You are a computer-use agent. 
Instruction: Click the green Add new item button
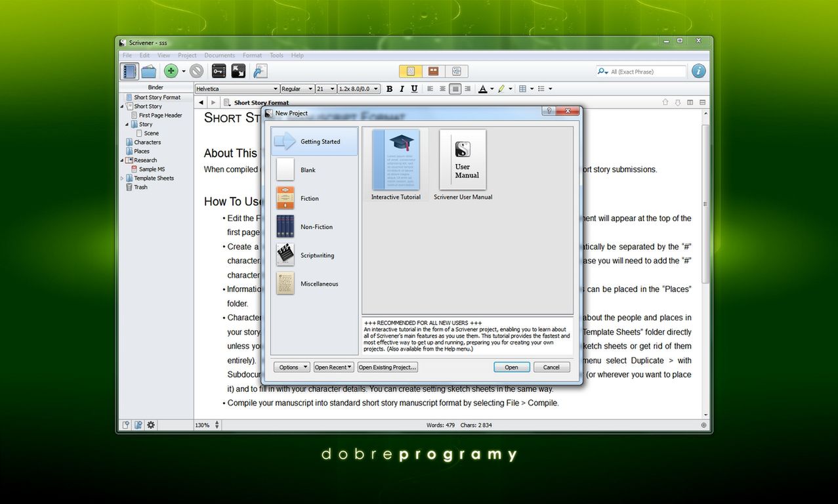click(x=171, y=72)
